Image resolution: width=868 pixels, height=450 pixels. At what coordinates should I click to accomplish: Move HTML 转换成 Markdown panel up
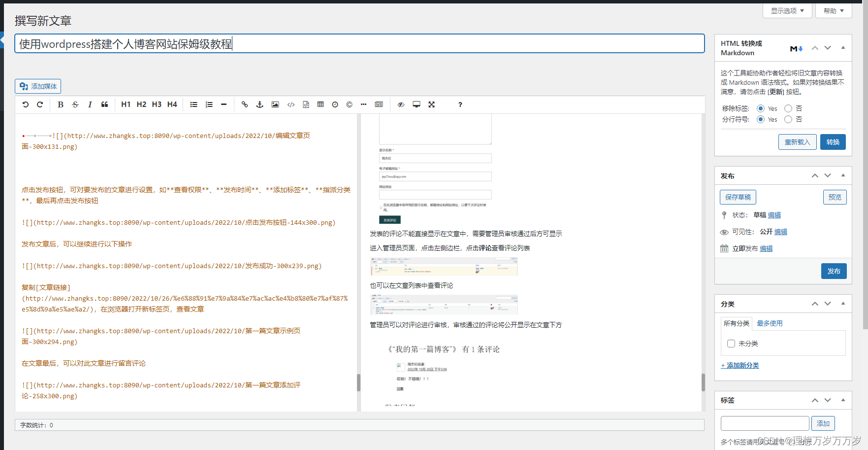[x=815, y=48]
